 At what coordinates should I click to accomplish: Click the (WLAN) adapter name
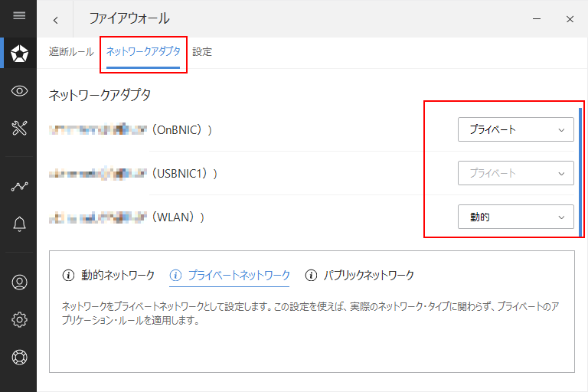(127, 217)
